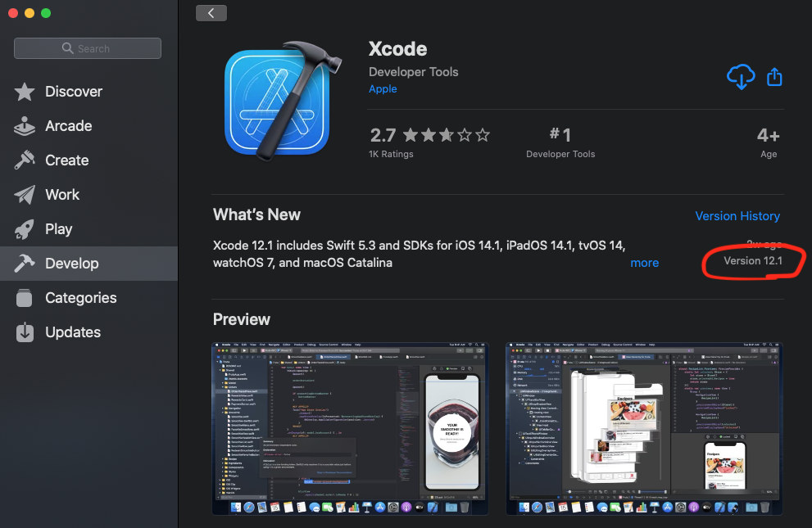Download Xcode with the cloud icon
812x528 pixels.
coord(741,76)
